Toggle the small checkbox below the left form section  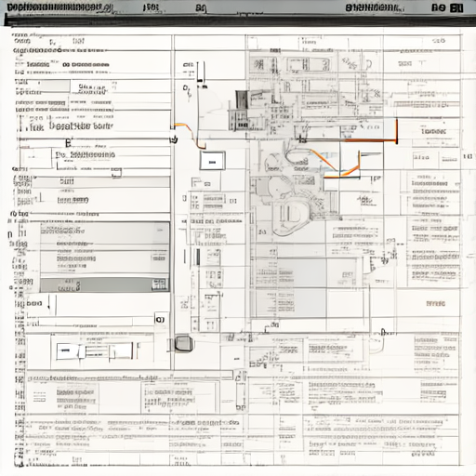tap(116, 173)
